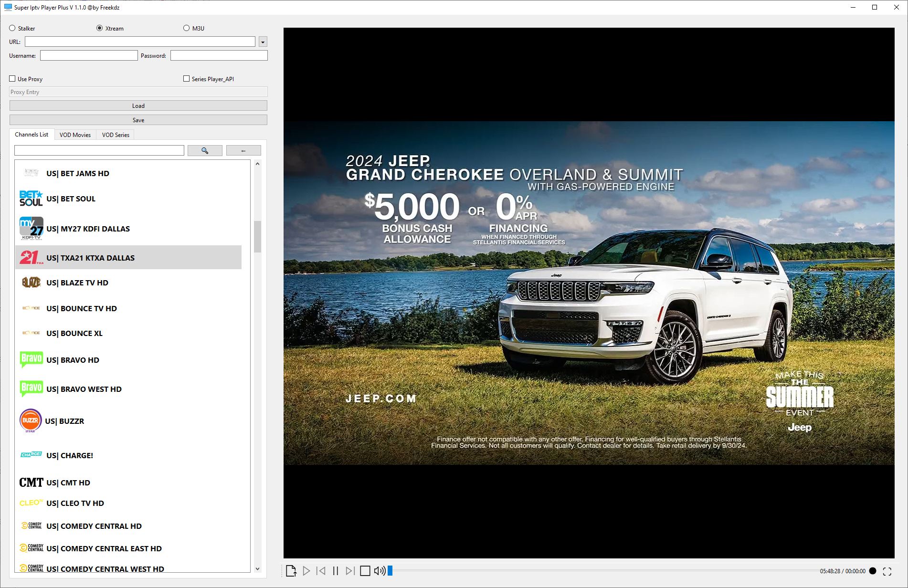Select US| COMEDY CENTRAL EAST HD channel
The image size is (908, 588).
(128, 548)
